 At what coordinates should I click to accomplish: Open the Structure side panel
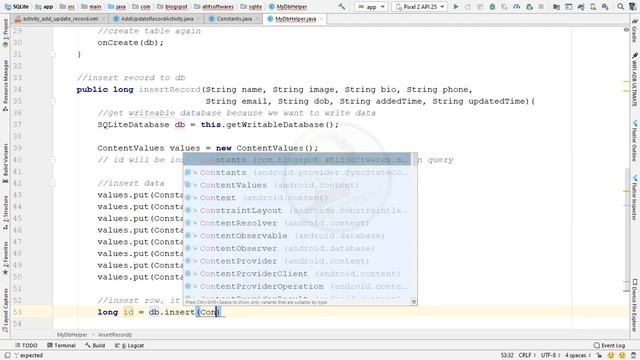5,212
